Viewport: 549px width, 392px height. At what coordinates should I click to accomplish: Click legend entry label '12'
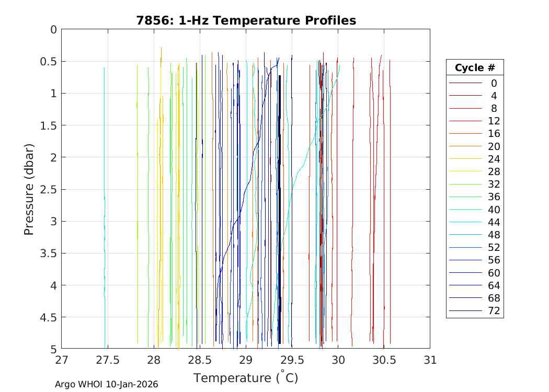[494, 121]
